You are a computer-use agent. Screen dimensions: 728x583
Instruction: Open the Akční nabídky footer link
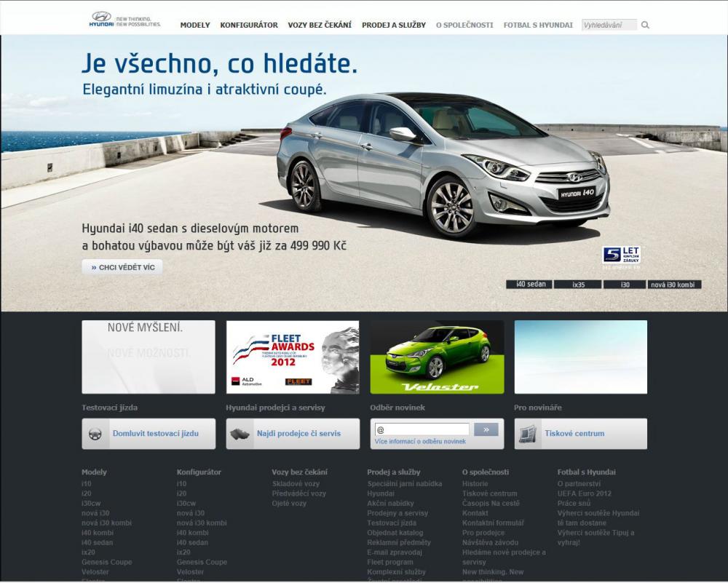click(390, 503)
